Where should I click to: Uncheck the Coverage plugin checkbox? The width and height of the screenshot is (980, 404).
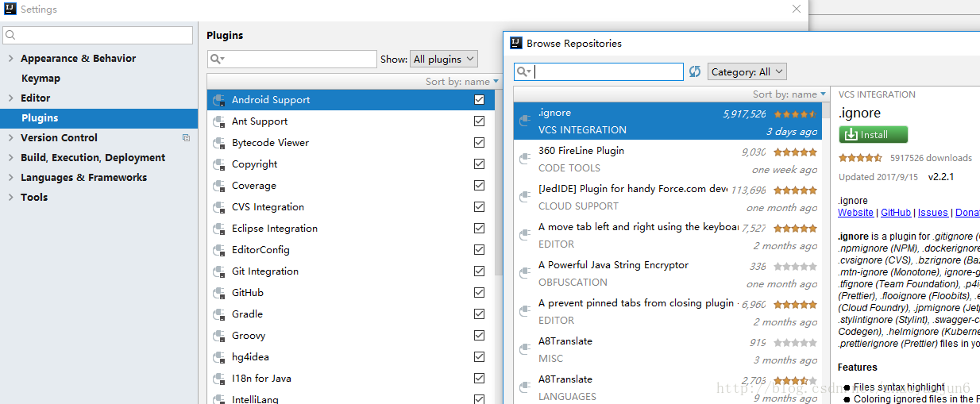[x=479, y=186]
